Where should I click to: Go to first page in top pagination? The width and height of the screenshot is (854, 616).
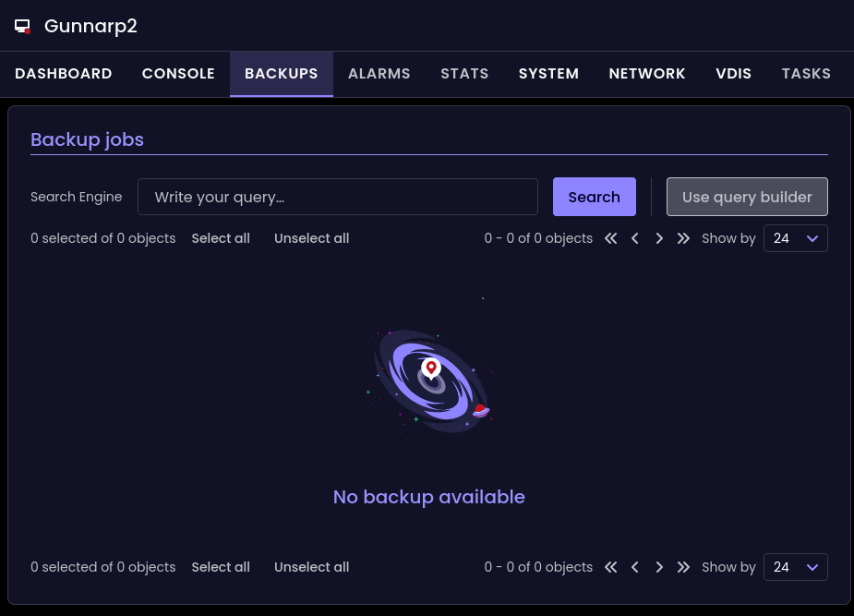click(x=610, y=238)
